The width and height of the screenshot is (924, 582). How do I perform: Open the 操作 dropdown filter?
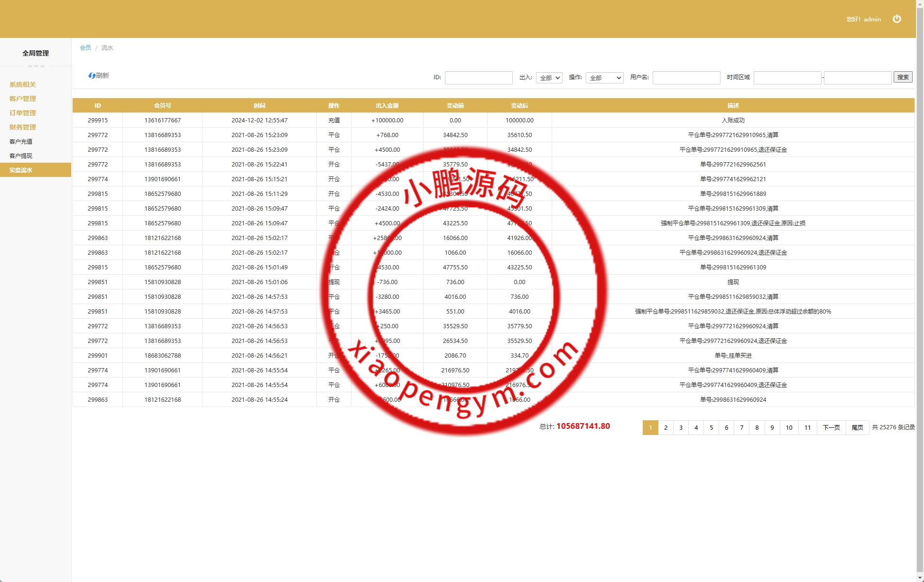tap(604, 78)
